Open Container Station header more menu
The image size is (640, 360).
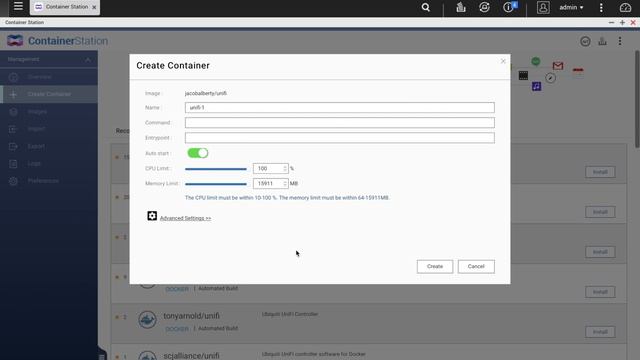[620, 41]
